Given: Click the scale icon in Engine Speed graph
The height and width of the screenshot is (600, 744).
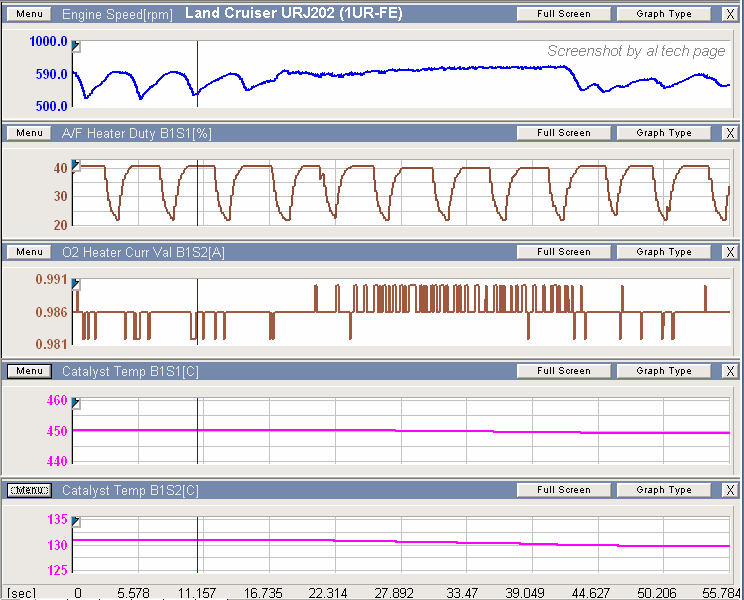Looking at the screenshot, I should coord(77,47).
